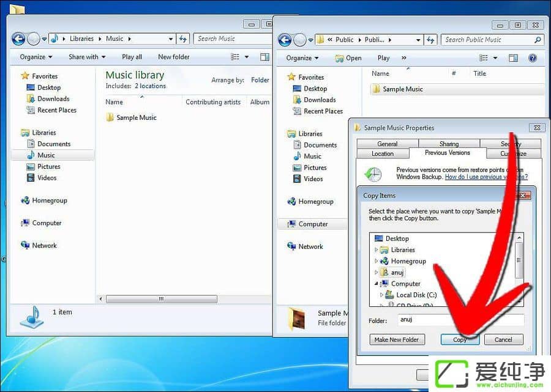Select Network in the navigation pane
Image resolution: width=551 pixels, height=392 pixels.
pyautogui.click(x=44, y=245)
